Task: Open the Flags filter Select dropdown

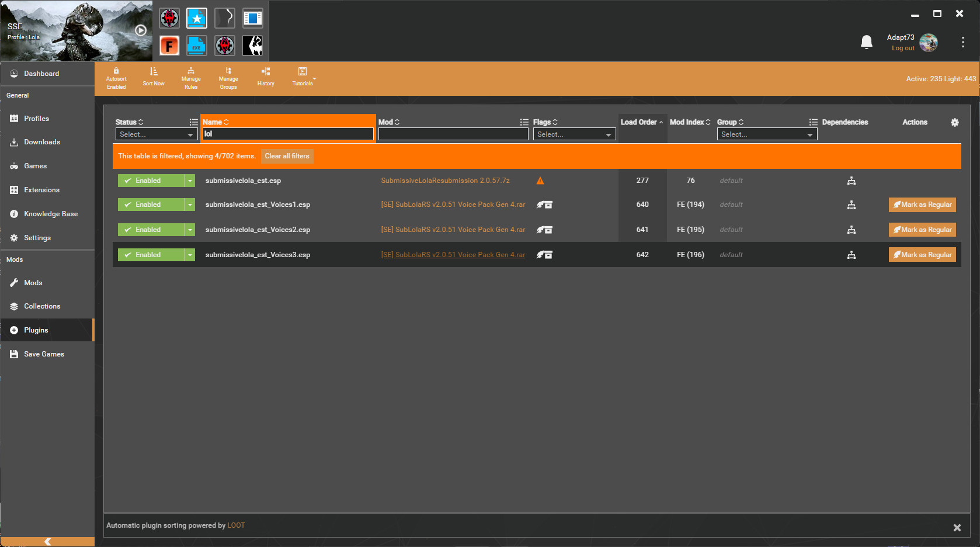Action: 574,134
